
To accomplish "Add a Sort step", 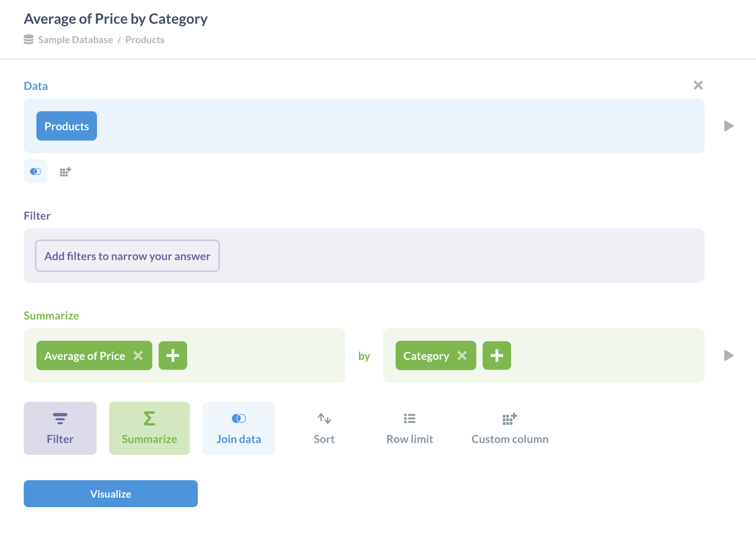I will click(x=324, y=428).
